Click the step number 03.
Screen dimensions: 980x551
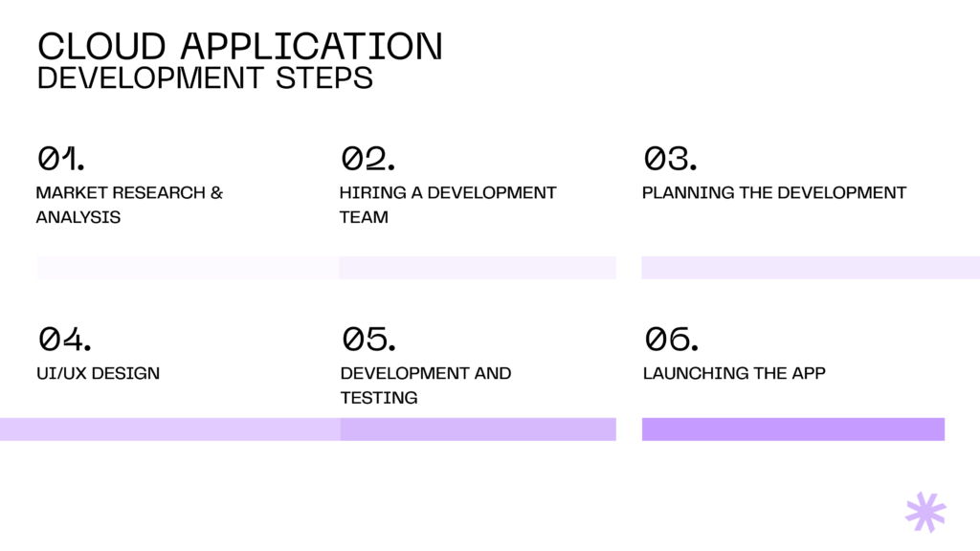[671, 159]
